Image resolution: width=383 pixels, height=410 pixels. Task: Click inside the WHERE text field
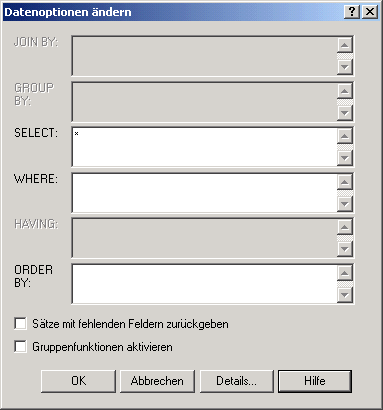(204, 193)
